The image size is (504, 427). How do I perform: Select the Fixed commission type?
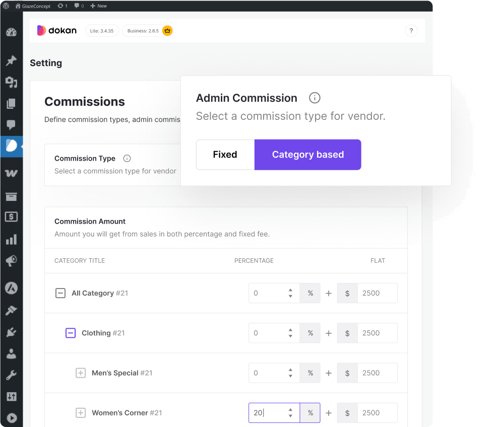pyautogui.click(x=225, y=155)
